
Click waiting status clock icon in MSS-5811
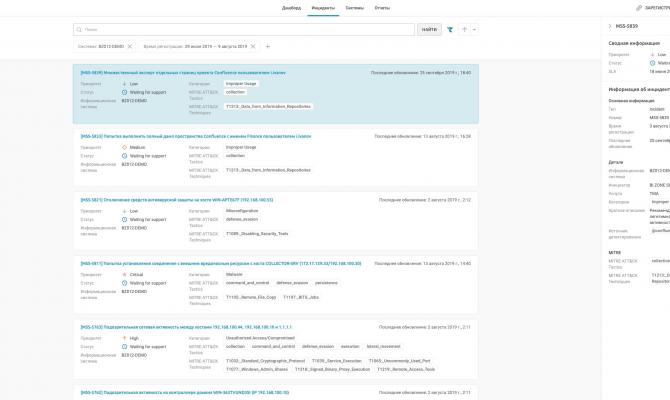124,283
